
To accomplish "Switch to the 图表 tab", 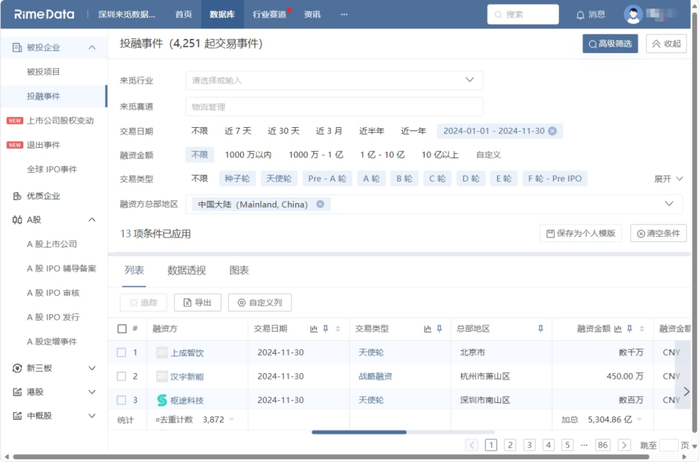I will [x=239, y=271].
